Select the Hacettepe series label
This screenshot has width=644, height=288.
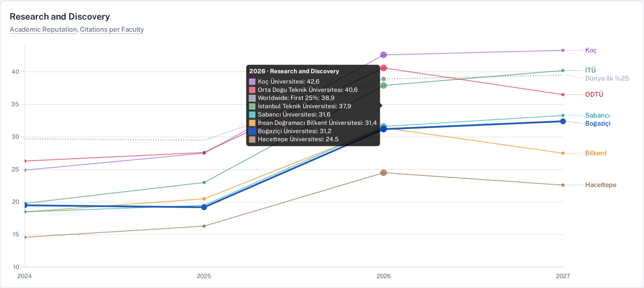601,185
